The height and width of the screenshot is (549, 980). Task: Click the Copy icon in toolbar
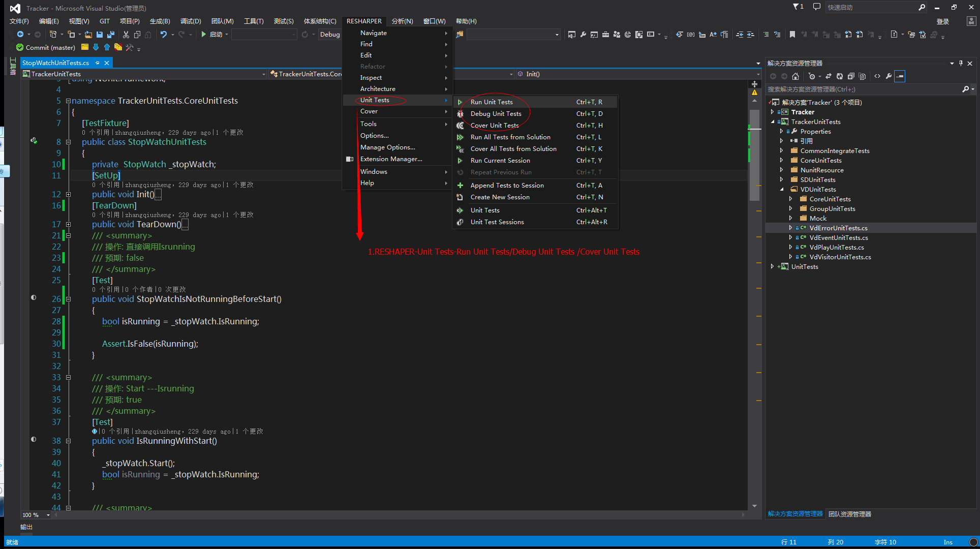(137, 35)
